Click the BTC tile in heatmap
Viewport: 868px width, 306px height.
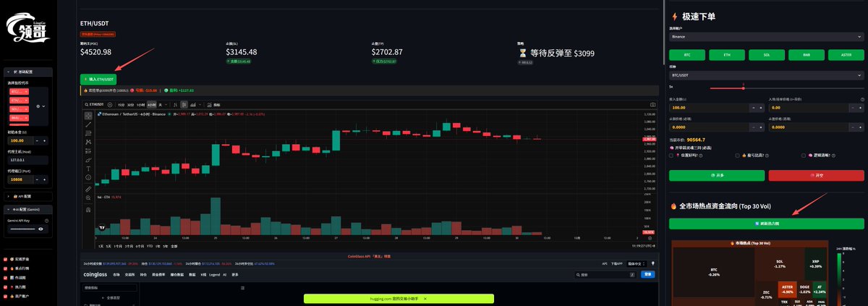(715, 272)
